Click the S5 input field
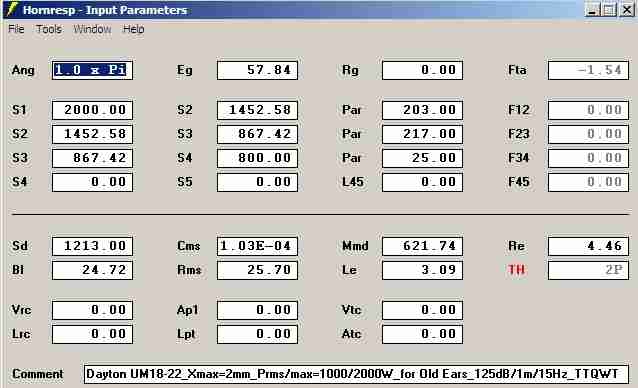638x388 pixels. tap(257, 182)
